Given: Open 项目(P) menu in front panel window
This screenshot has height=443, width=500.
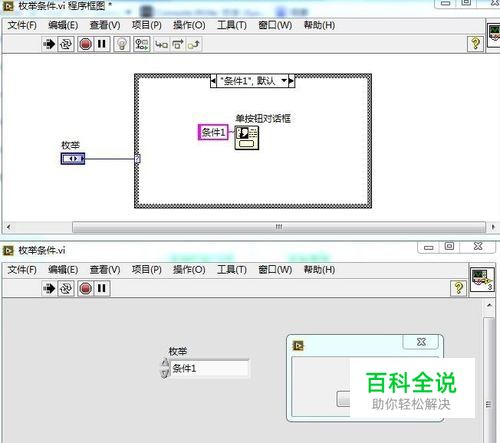Looking at the screenshot, I should pos(147,270).
